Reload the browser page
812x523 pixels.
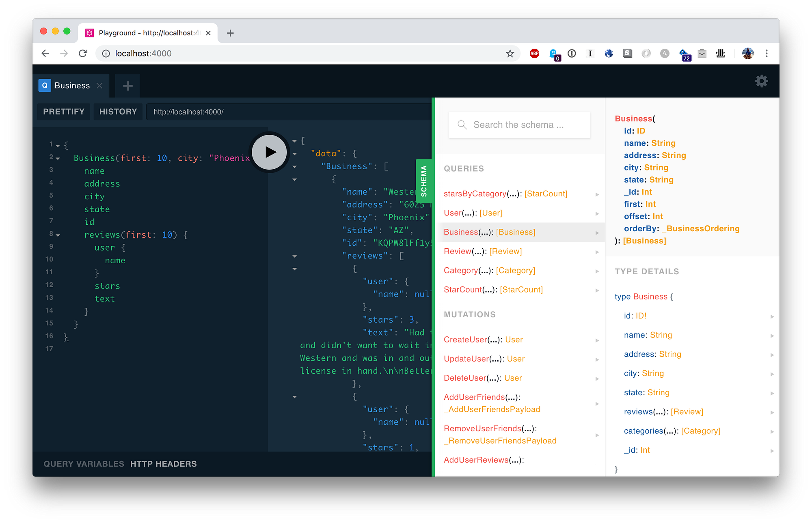click(83, 54)
